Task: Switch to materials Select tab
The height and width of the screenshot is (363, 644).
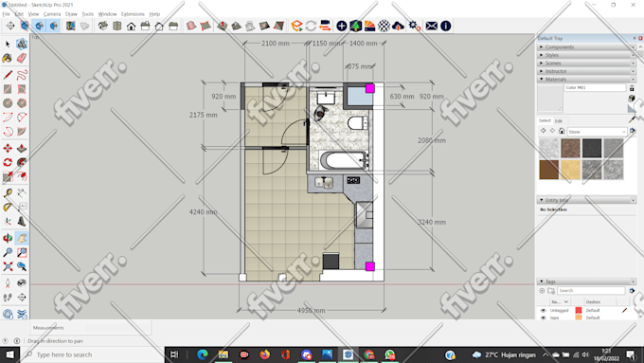Action: [545, 120]
